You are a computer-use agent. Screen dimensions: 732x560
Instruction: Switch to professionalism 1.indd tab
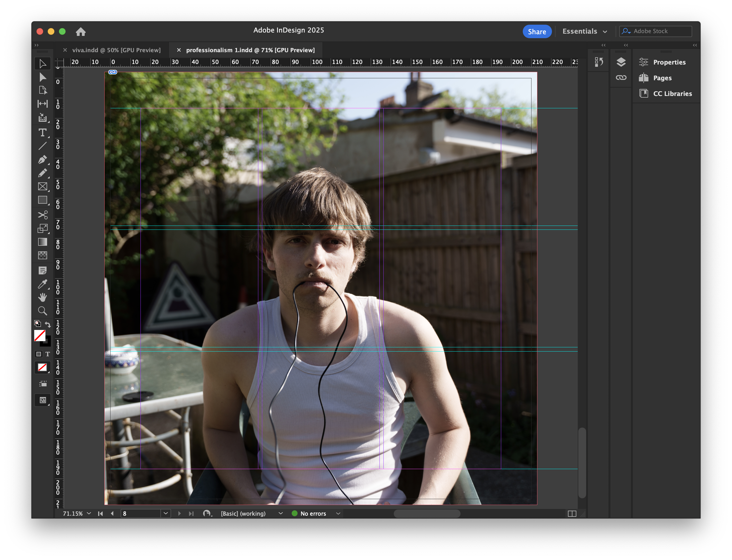[250, 50]
